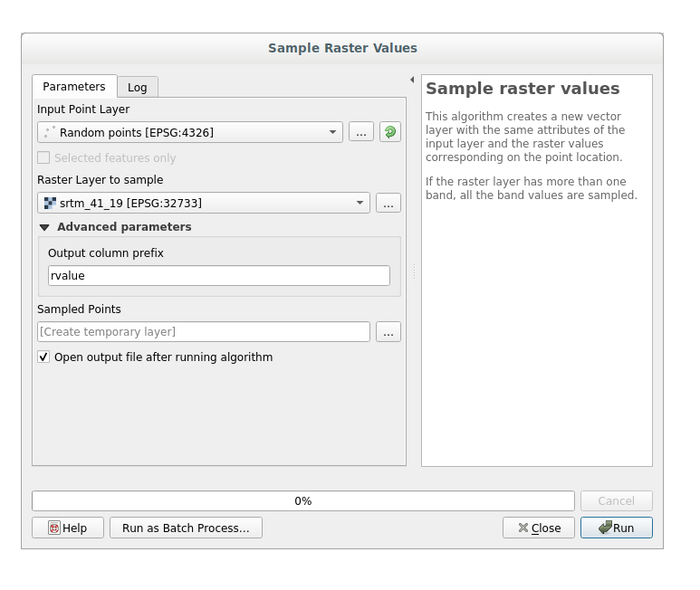This screenshot has width=700, height=590.
Task: Enable the Selected features only checkbox
Action: (x=43, y=158)
